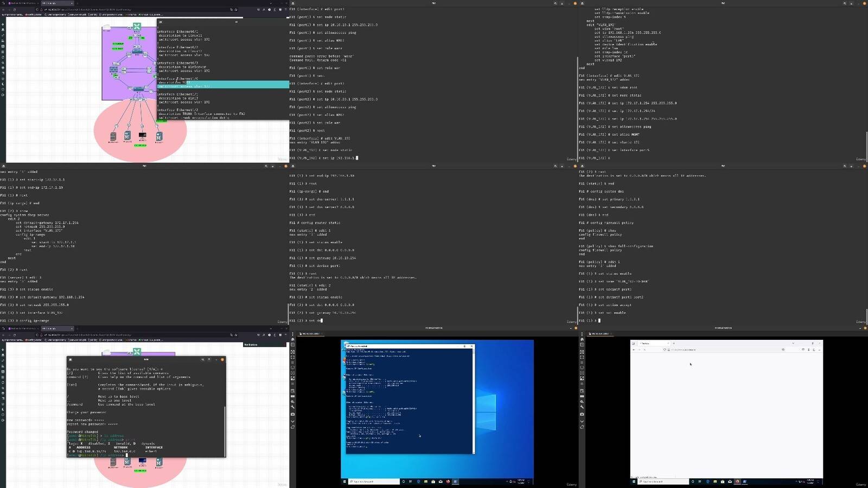The height and width of the screenshot is (488, 868).
Task: Expand down-chevron in bottom-middle VM sidebar
Action: point(293,421)
